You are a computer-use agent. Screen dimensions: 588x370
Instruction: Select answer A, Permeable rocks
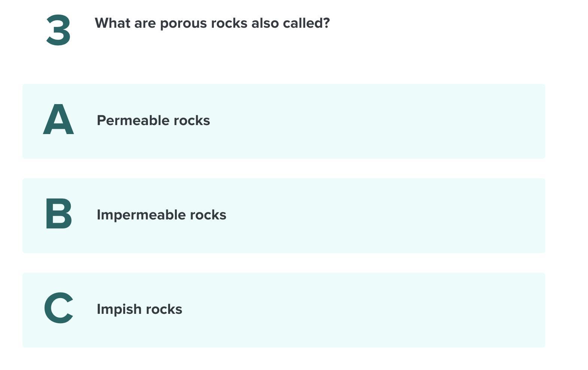click(284, 121)
